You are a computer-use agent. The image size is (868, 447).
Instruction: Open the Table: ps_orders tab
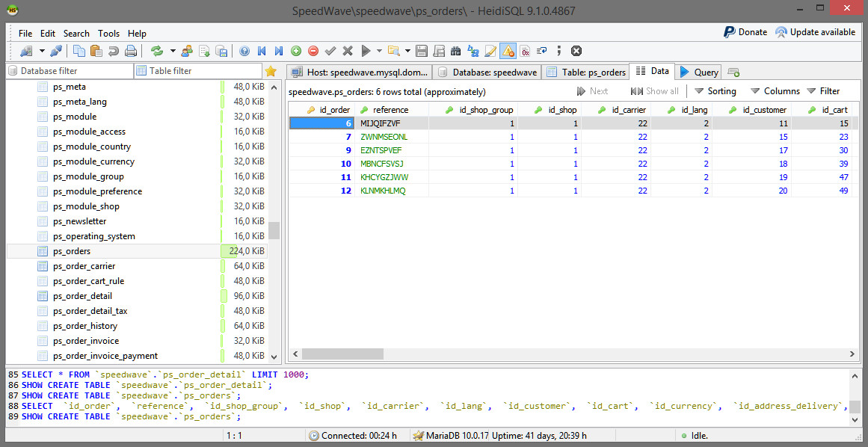[x=586, y=73]
